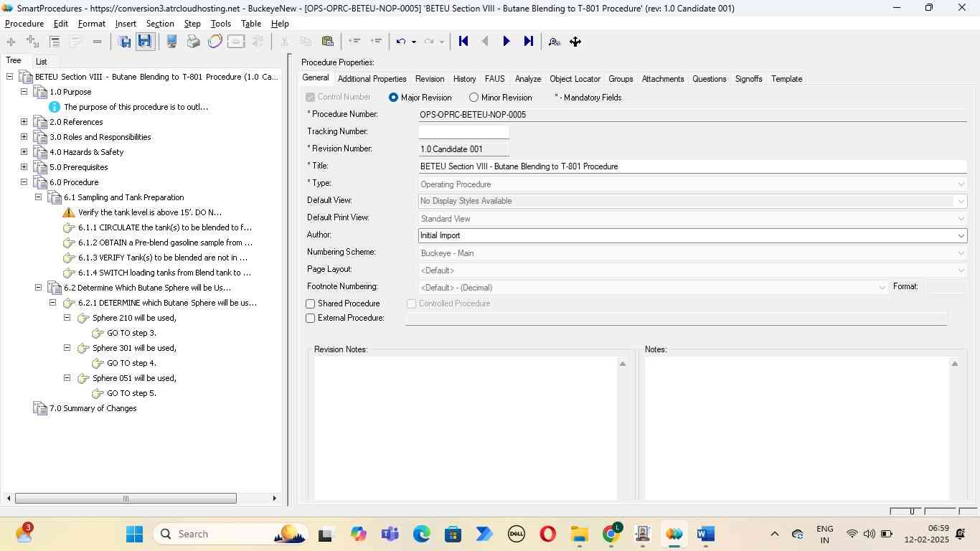The width and height of the screenshot is (980, 551).
Task: Switch to the Additional Properties tab
Action: coord(372,79)
